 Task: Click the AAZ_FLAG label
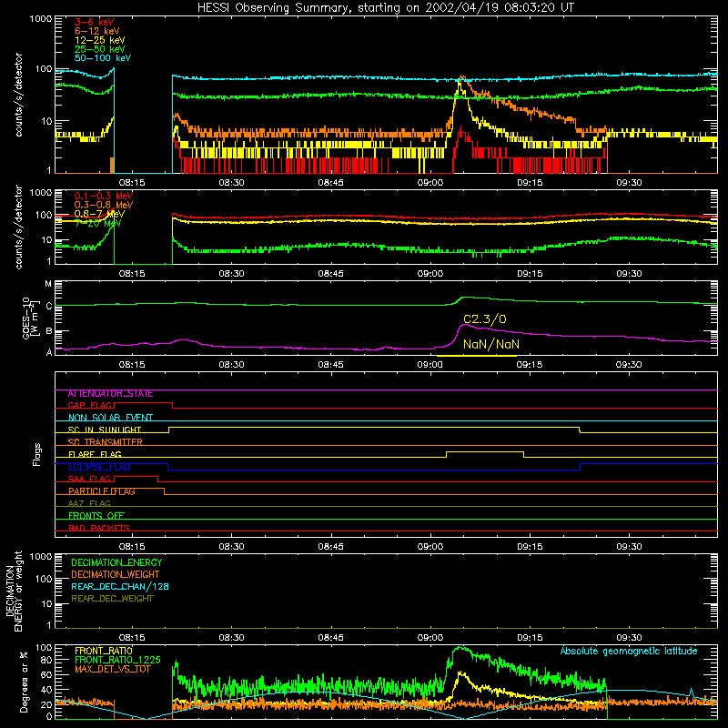click(x=89, y=503)
